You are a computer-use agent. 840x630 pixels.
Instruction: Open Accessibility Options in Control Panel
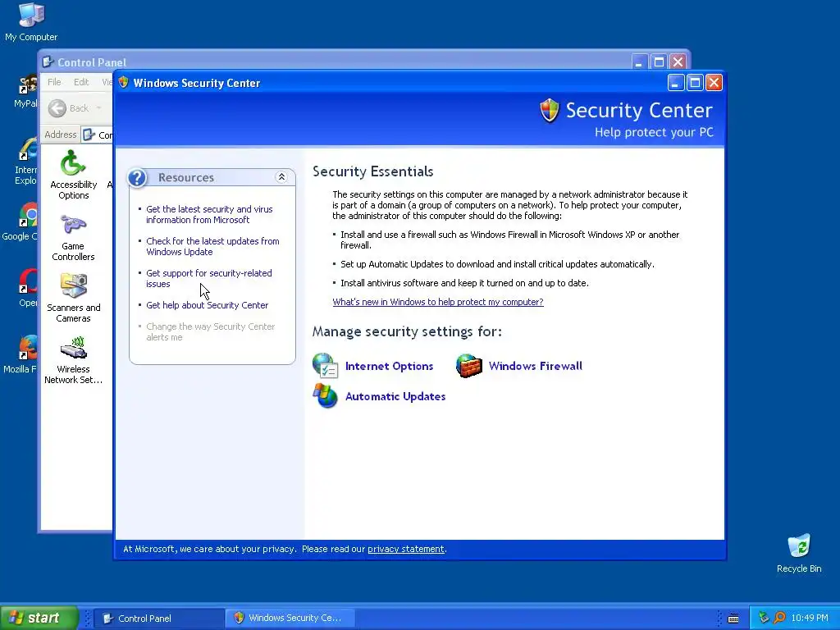[73, 175]
